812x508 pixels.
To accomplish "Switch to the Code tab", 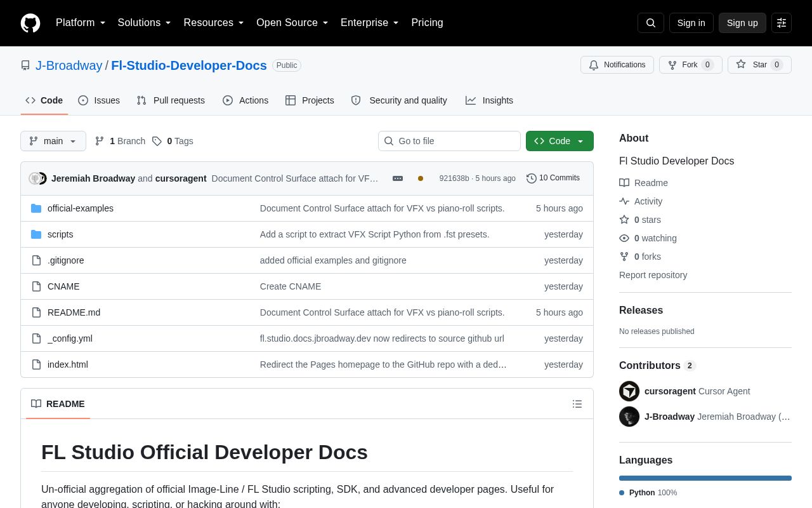I will (x=44, y=100).
